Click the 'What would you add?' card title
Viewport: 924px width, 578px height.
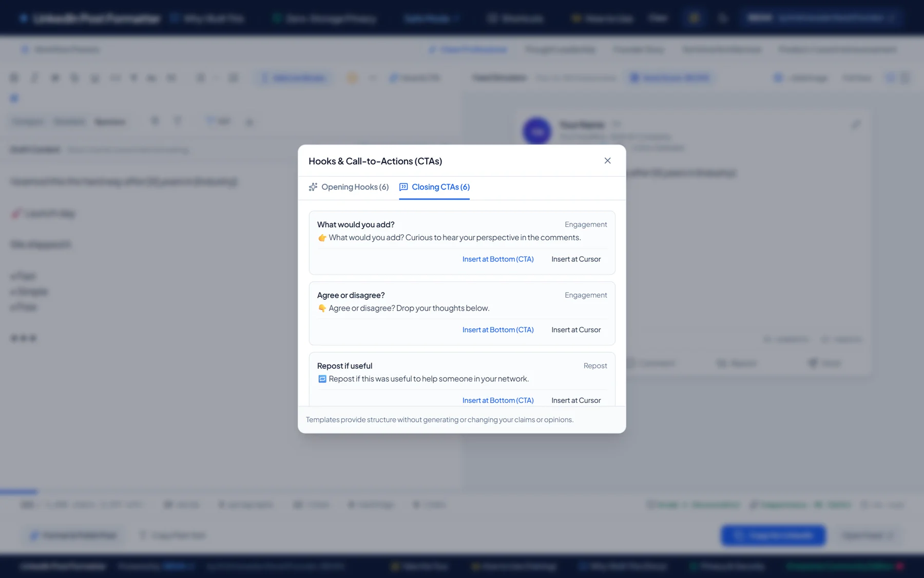[x=356, y=225]
